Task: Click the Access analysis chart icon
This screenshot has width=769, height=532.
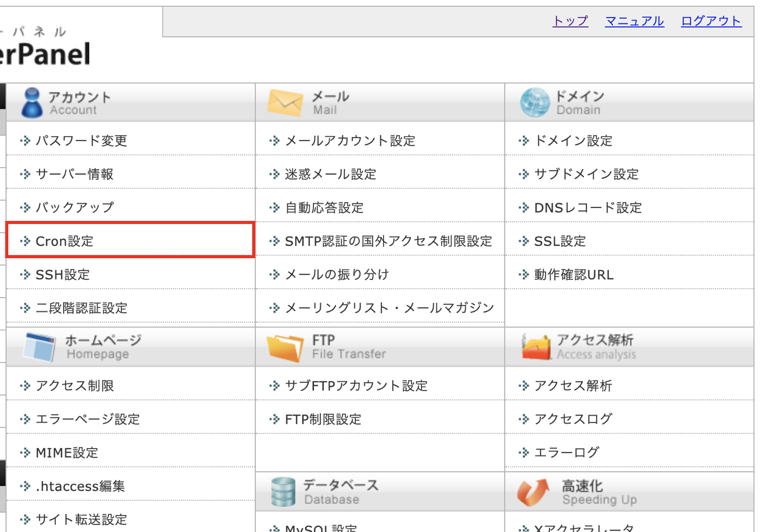Action: (x=536, y=347)
